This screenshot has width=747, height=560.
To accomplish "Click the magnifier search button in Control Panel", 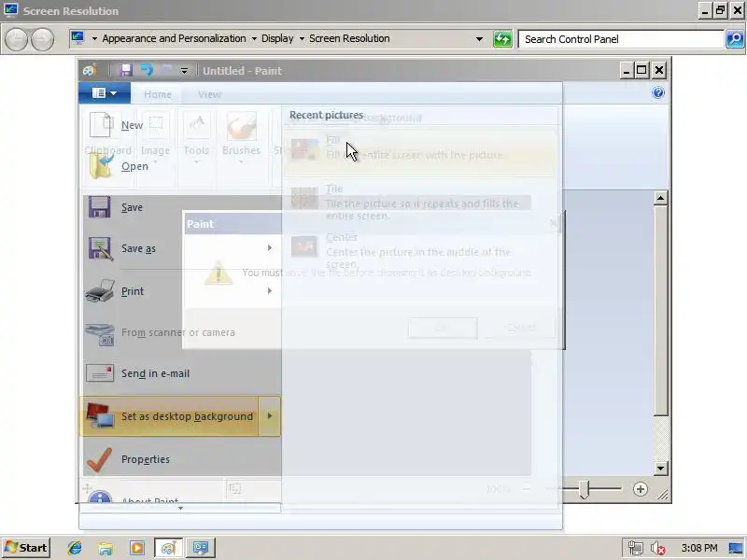I will click(x=735, y=39).
